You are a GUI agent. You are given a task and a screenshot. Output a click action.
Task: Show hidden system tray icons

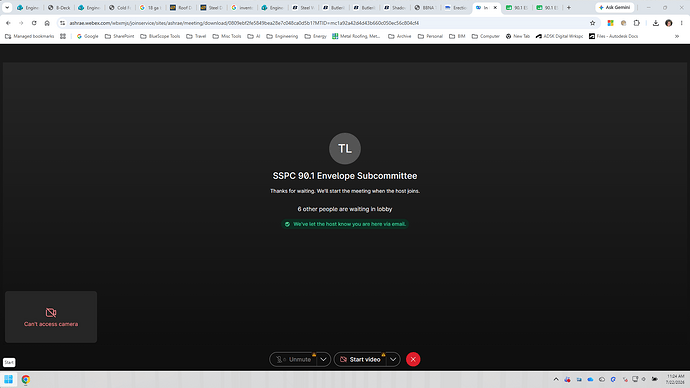pos(556,379)
